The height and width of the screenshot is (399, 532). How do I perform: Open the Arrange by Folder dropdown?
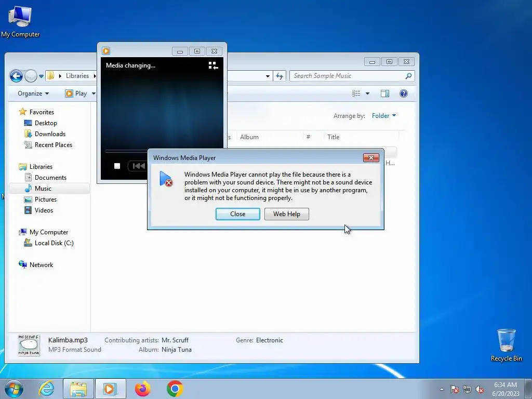(x=384, y=116)
